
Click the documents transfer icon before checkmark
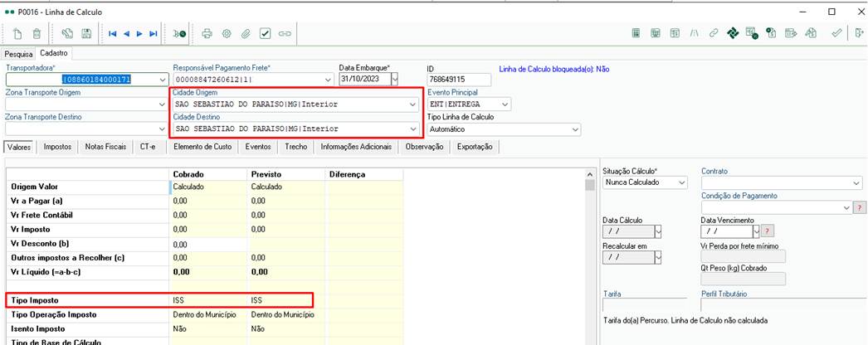point(811,34)
